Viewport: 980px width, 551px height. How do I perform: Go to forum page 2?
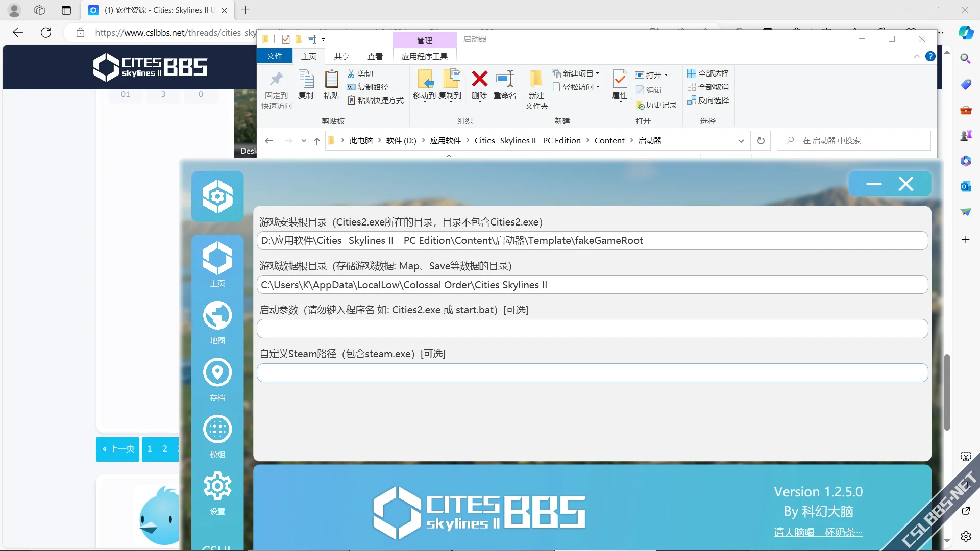click(x=165, y=449)
